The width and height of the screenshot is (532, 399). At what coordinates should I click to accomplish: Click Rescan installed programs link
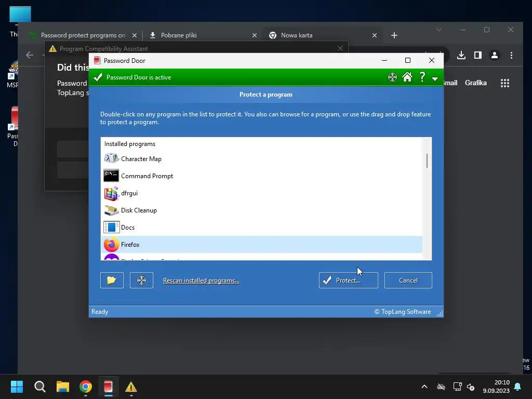tap(201, 281)
